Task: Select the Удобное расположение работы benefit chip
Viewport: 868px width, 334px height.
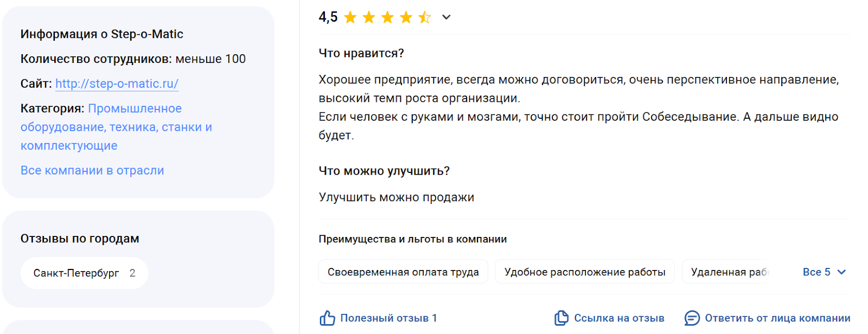Action: coord(586,271)
